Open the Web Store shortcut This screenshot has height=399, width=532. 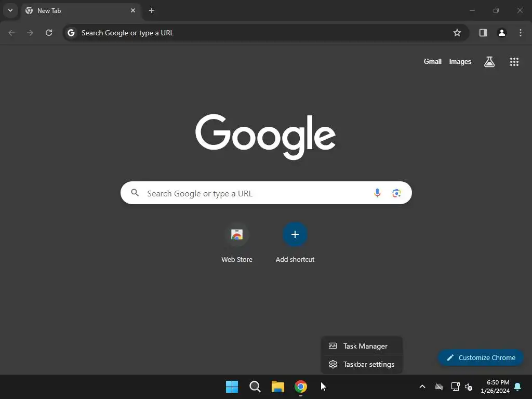(x=237, y=234)
